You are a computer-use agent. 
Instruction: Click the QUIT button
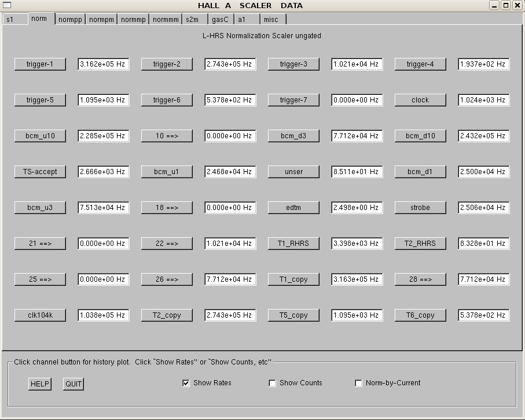pos(74,384)
